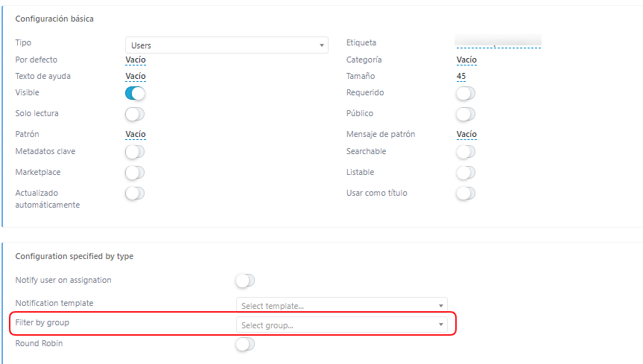
Task: Turn on the Round Robin toggle
Action: (245, 344)
